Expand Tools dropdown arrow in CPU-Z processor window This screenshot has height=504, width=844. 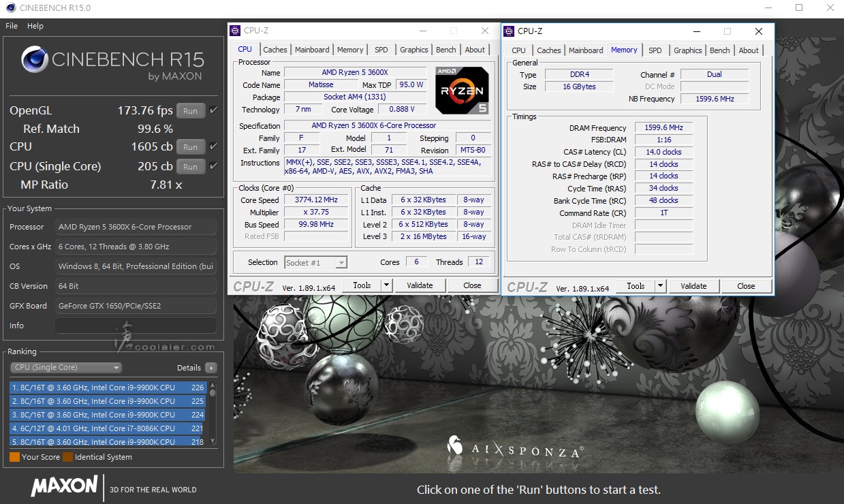387,285
